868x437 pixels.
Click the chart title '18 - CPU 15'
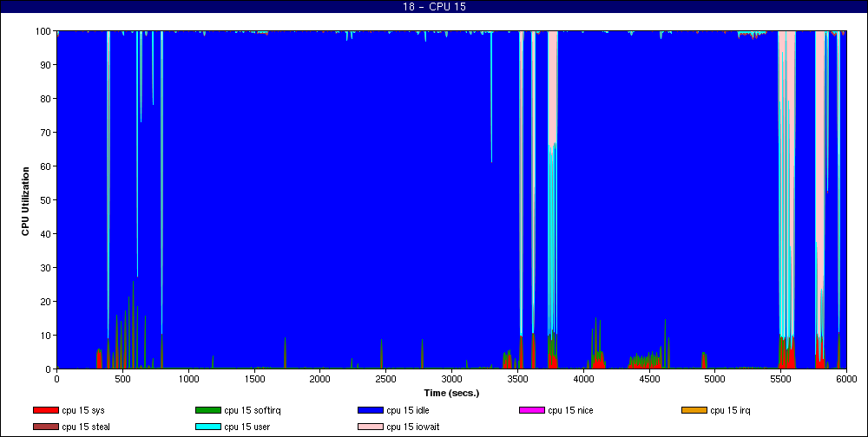coord(434,7)
